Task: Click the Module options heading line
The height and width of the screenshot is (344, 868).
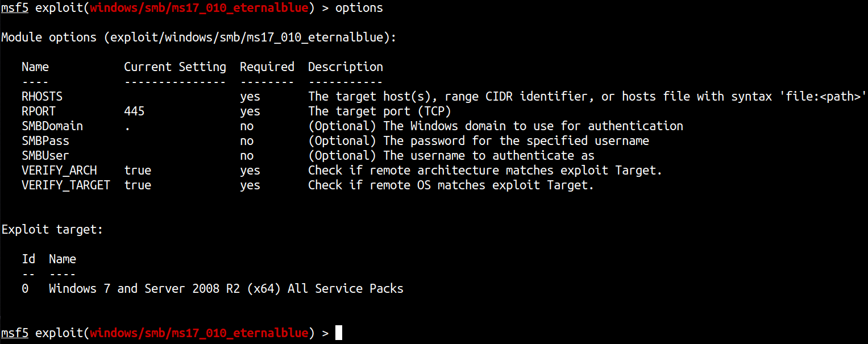Action: coord(199,38)
